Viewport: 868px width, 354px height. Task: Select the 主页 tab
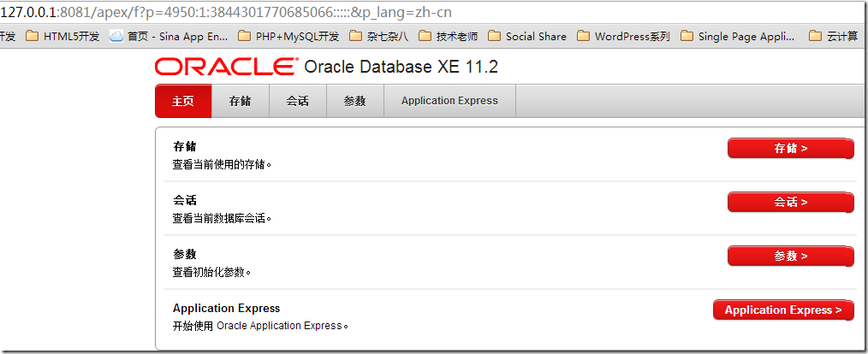(x=183, y=101)
